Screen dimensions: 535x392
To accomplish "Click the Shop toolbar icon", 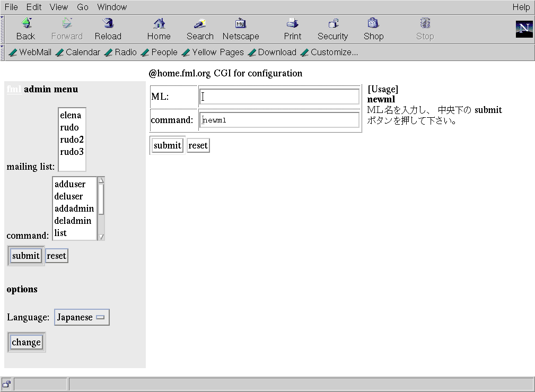I will point(373,24).
